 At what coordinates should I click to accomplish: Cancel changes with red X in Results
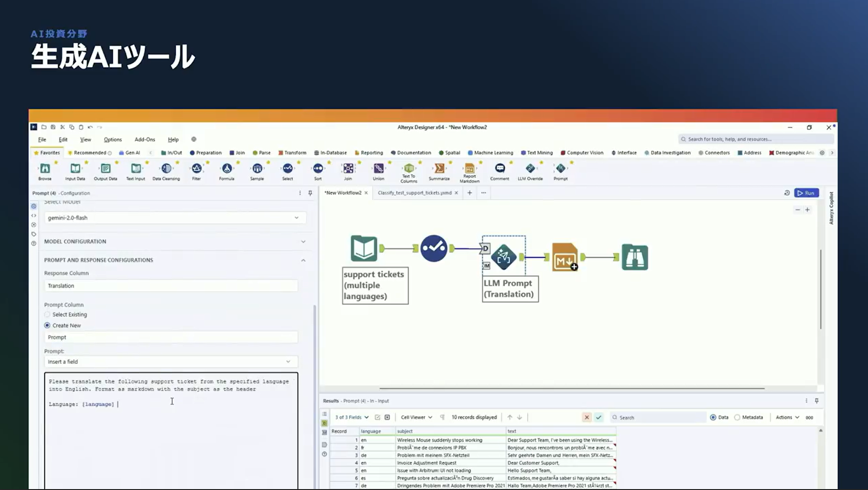[x=587, y=417]
